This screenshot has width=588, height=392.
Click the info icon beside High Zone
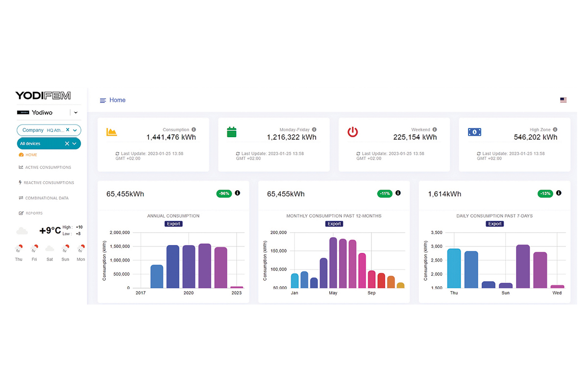coord(555,130)
